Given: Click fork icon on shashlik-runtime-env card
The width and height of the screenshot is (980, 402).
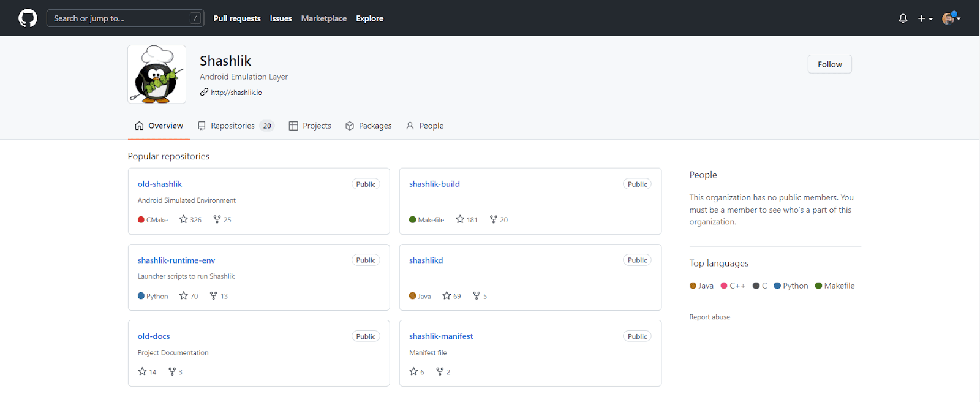Looking at the screenshot, I should pyautogui.click(x=214, y=296).
